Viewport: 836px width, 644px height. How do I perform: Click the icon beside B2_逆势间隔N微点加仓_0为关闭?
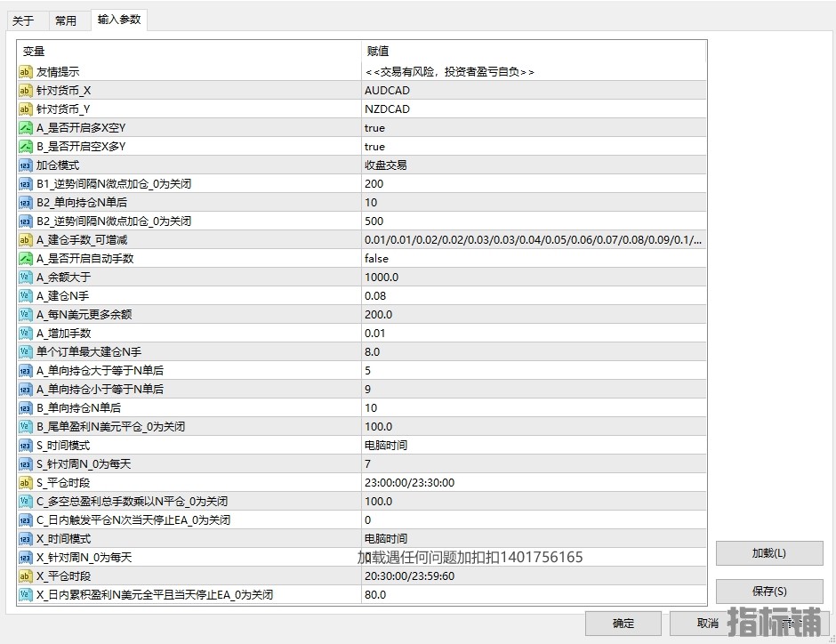click(26, 221)
